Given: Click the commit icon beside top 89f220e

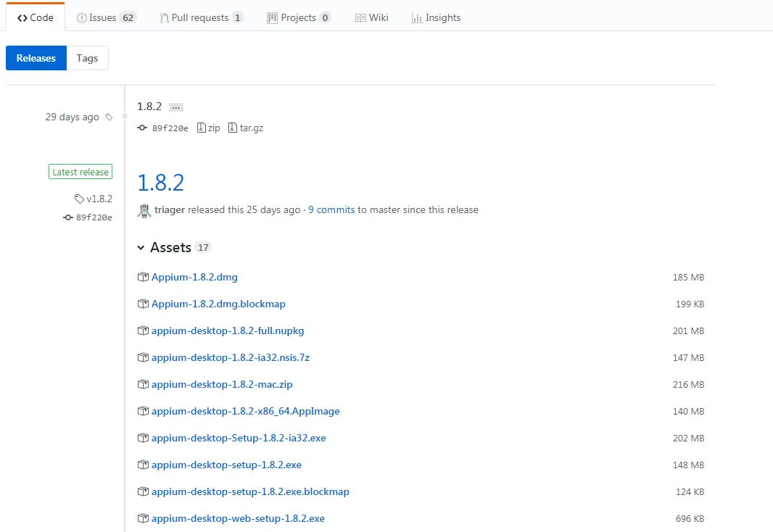Looking at the screenshot, I should (142, 128).
